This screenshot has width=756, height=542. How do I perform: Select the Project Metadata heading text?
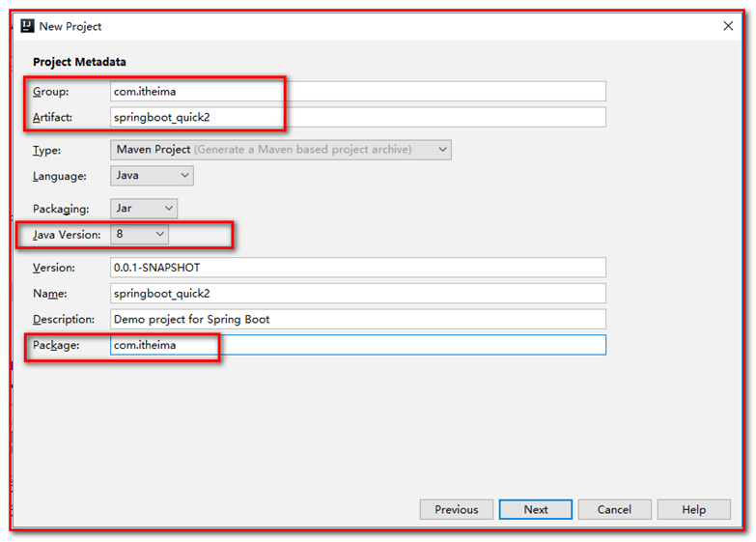tap(79, 62)
